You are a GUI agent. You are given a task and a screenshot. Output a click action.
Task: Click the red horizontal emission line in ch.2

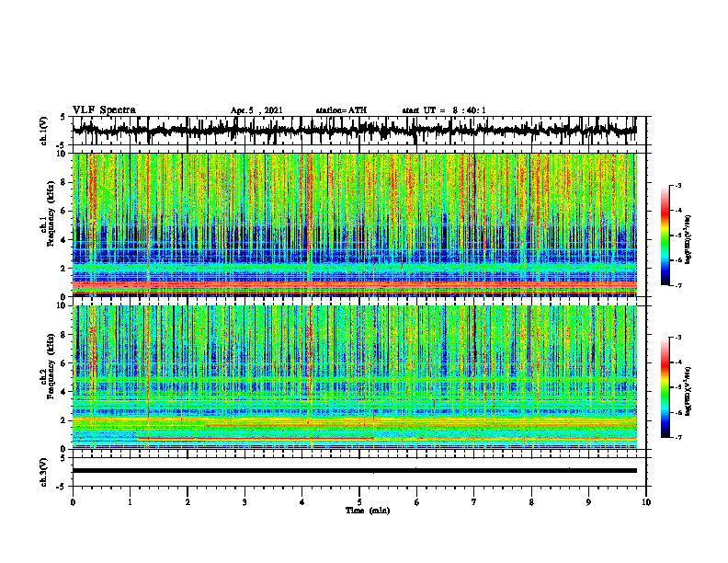[256, 439]
